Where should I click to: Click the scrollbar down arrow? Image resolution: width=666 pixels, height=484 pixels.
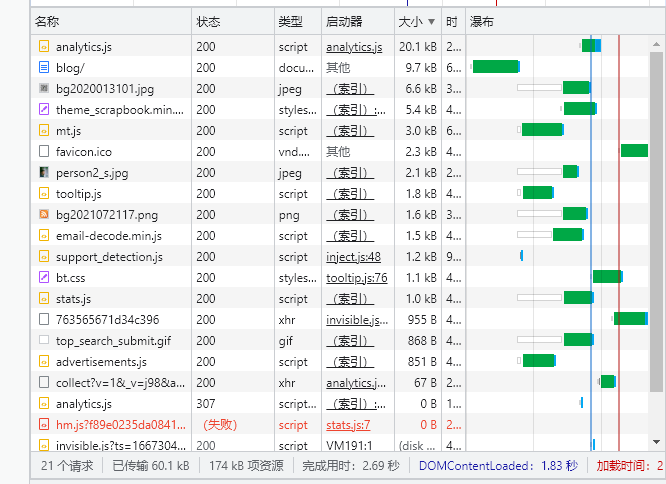657,441
